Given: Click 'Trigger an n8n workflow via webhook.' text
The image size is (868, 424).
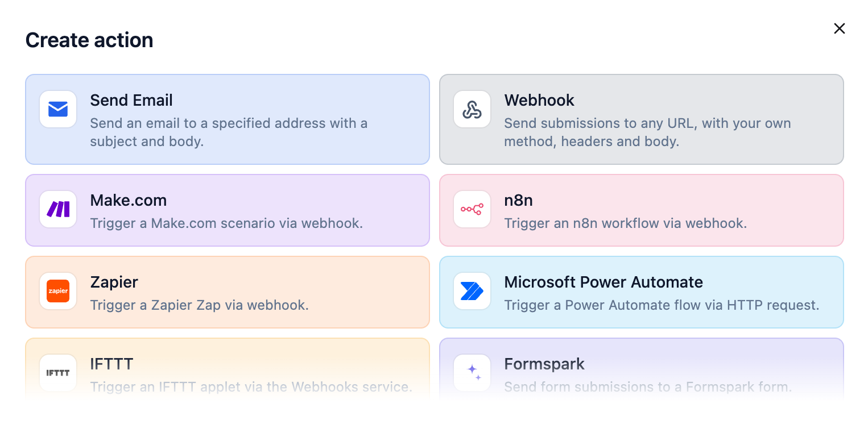Looking at the screenshot, I should tap(626, 223).
